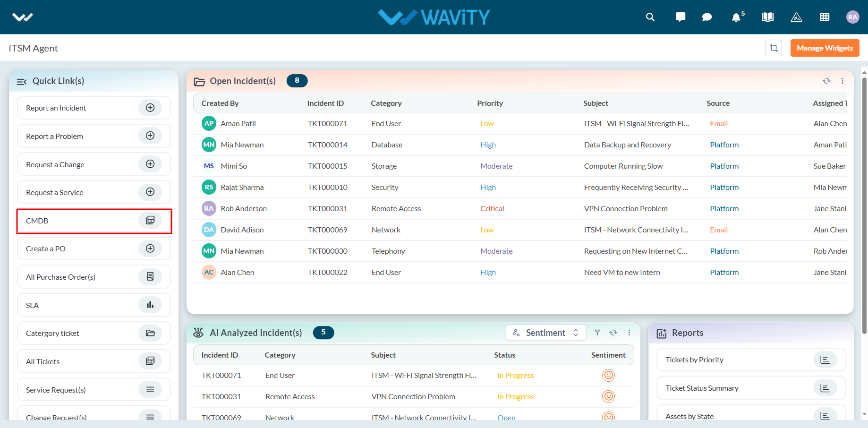The width and height of the screenshot is (868, 428).
Task: Click the CMDB list icon
Action: pos(150,220)
